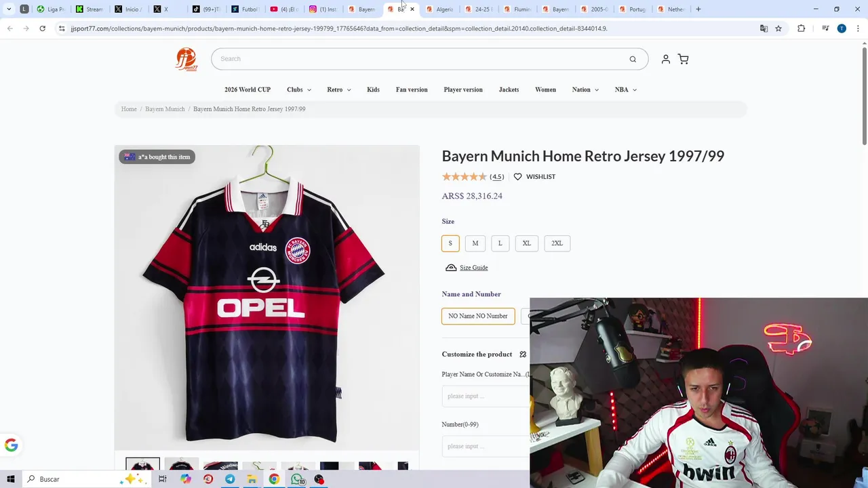Open the shopping cart icon
The image size is (868, 488).
pyautogui.click(x=683, y=59)
